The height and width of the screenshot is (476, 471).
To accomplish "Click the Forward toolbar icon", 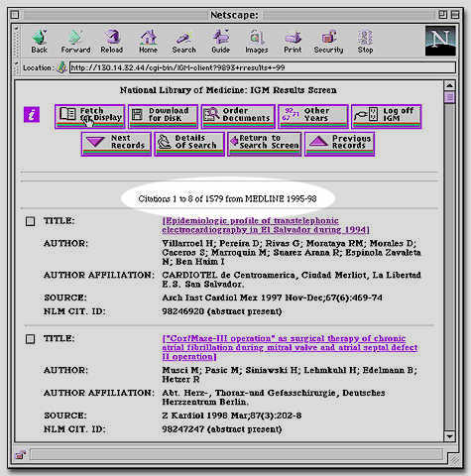I will (x=75, y=42).
